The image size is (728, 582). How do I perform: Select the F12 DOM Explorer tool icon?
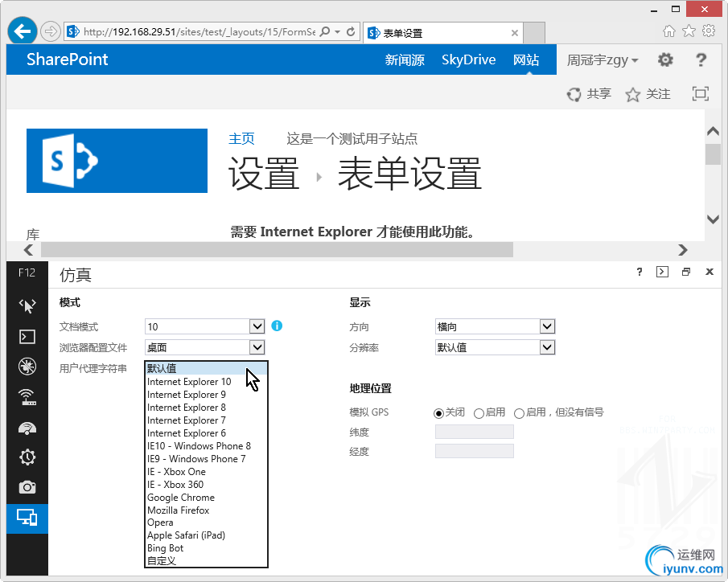click(27, 305)
